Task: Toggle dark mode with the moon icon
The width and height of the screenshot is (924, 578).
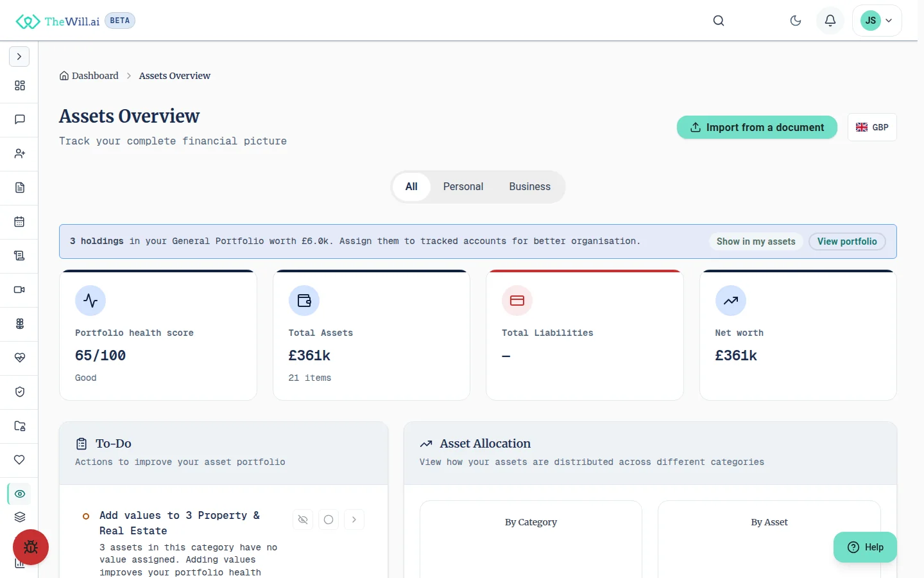Action: [796, 21]
